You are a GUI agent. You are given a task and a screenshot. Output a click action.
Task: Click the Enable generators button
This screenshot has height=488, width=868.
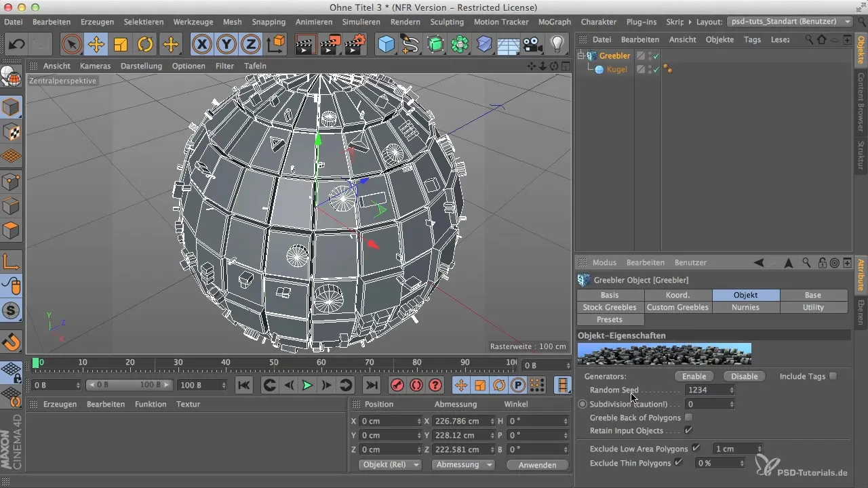coord(694,376)
